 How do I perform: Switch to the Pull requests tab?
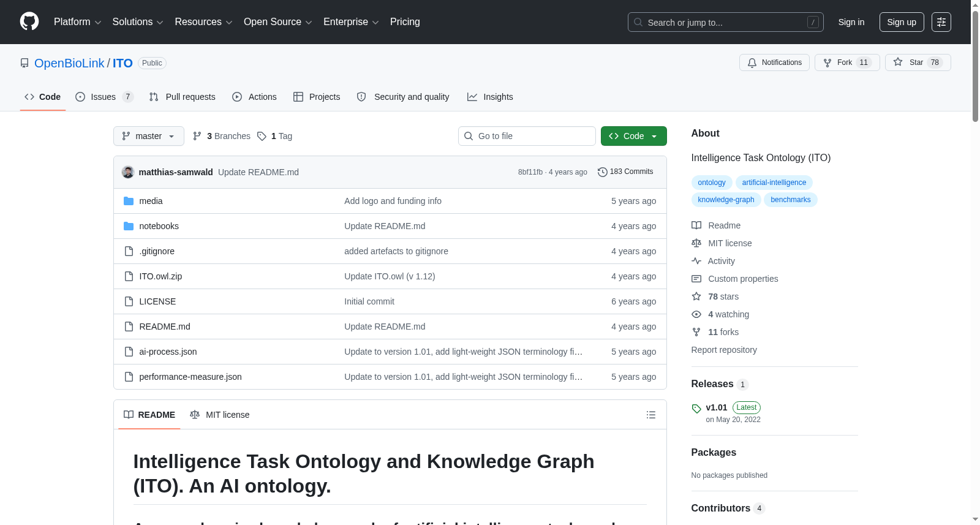point(183,97)
